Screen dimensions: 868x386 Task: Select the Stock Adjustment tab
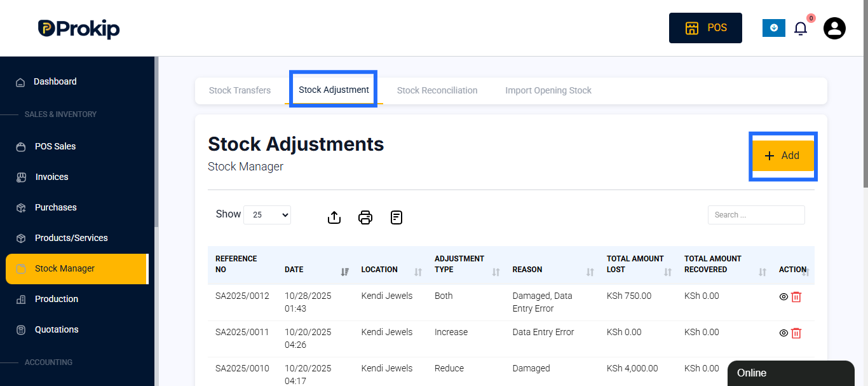point(334,90)
